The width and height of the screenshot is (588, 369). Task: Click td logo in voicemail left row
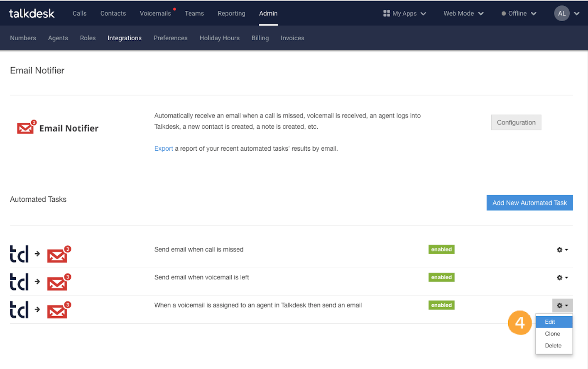click(19, 281)
